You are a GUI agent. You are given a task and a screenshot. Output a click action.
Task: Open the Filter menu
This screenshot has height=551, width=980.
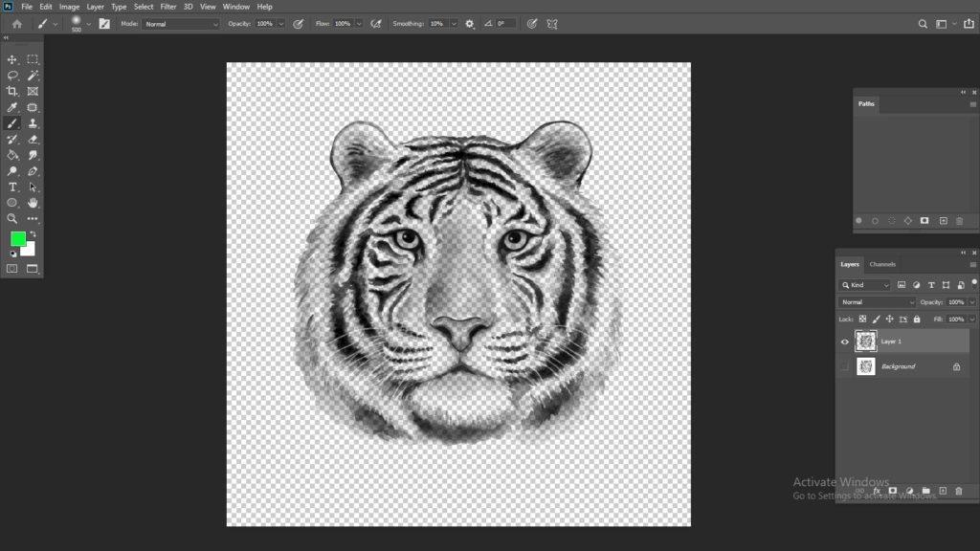pos(168,7)
